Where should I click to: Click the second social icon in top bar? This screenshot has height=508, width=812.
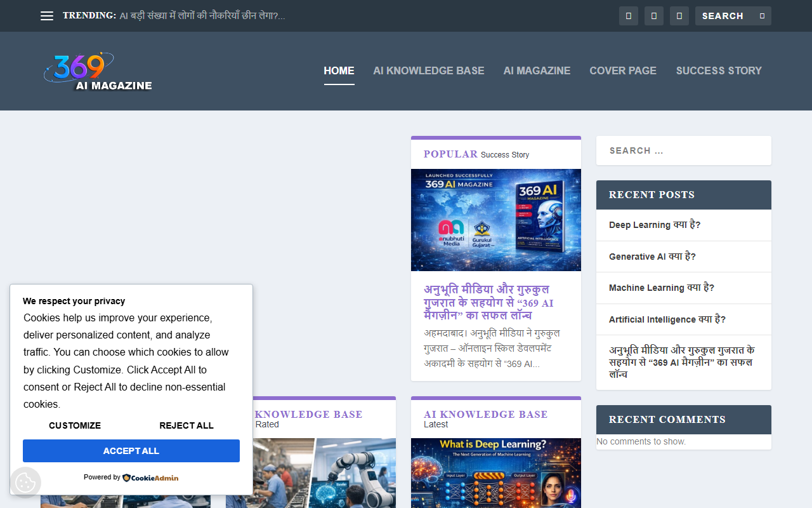654,16
